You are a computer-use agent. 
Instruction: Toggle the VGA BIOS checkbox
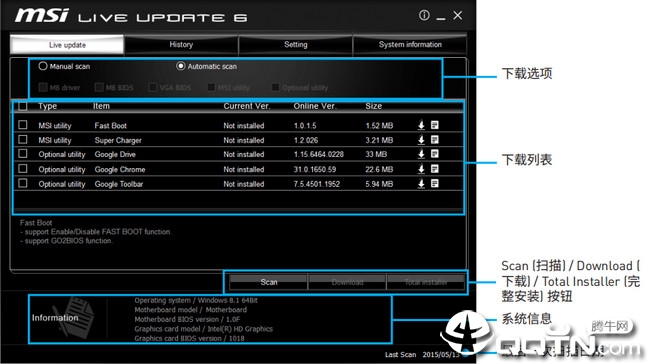tap(153, 87)
